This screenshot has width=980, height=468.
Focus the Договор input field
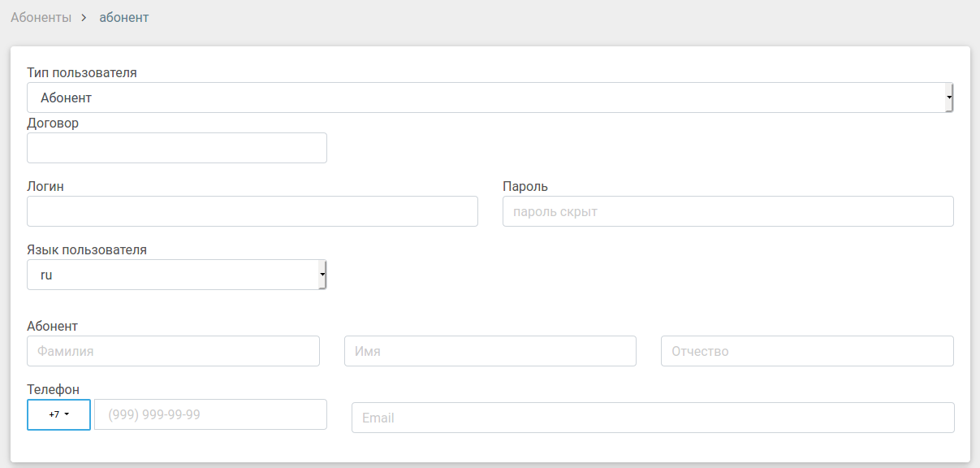(177, 148)
